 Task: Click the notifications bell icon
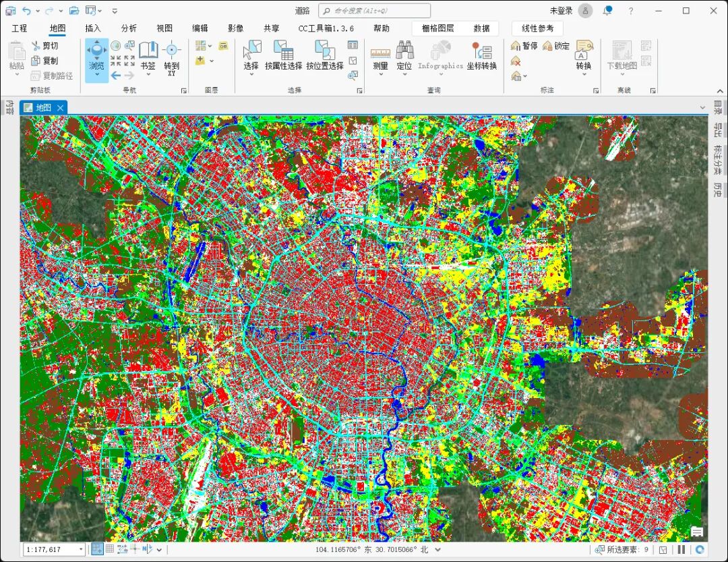(607, 11)
